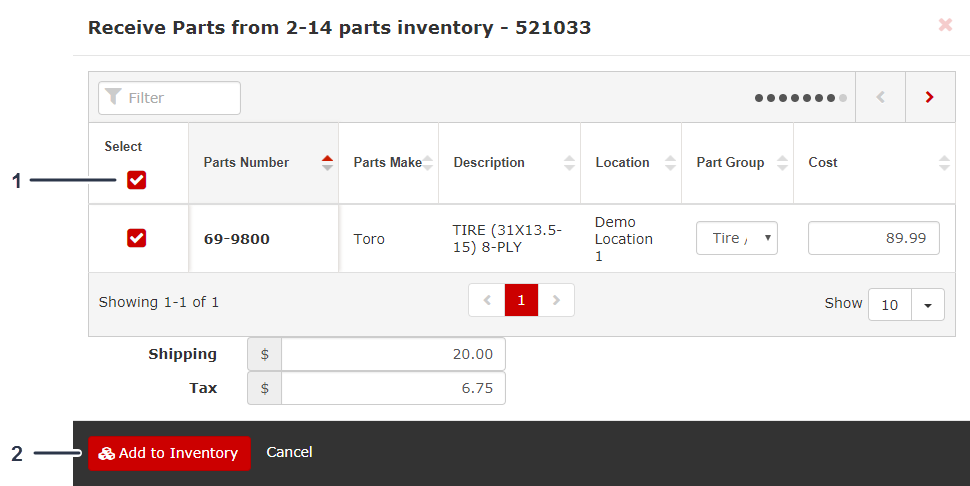This screenshot has width=970, height=486.
Task: Click the Add to Inventory button
Action: pos(169,453)
